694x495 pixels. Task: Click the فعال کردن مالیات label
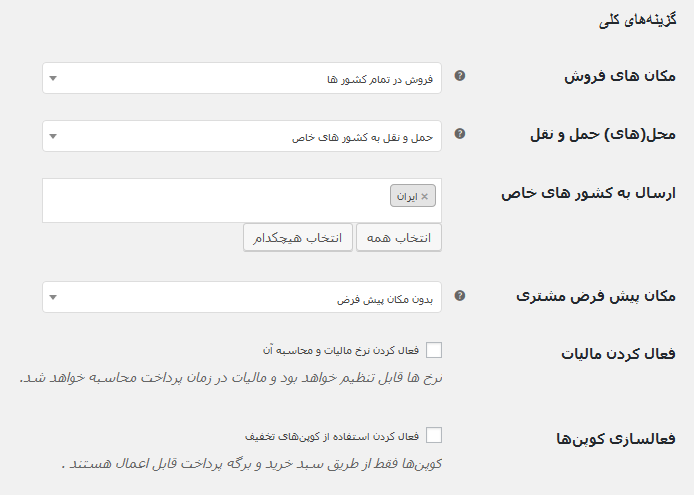(x=618, y=354)
